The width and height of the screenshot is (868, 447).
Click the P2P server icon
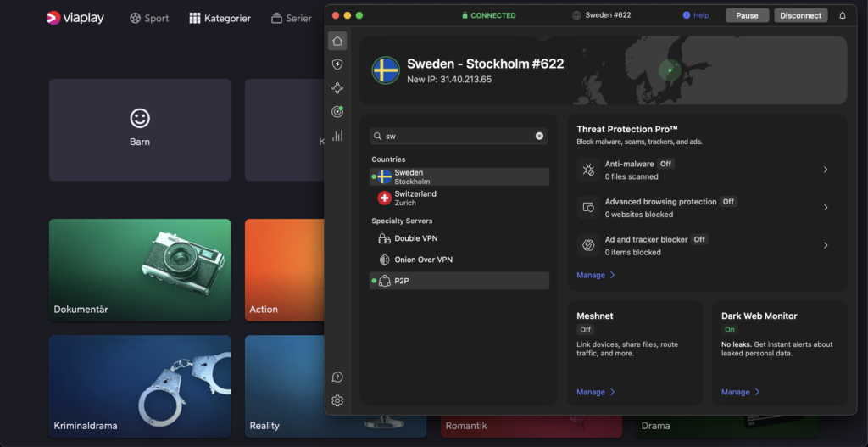(384, 282)
